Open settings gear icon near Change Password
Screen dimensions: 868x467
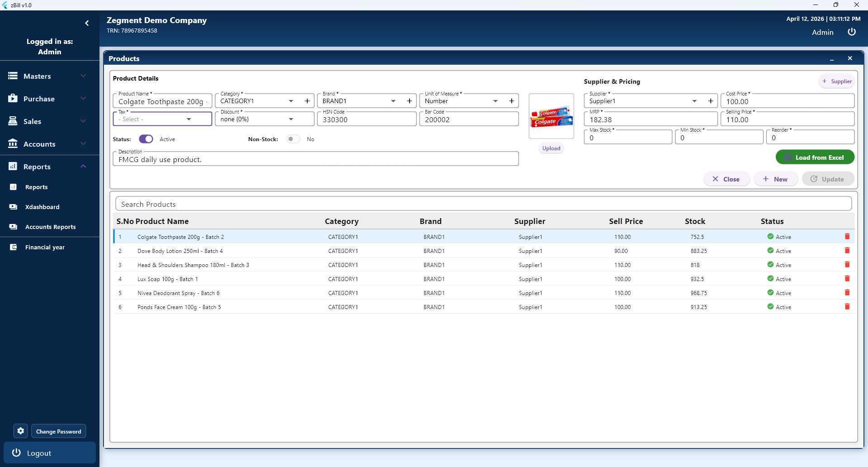point(20,431)
